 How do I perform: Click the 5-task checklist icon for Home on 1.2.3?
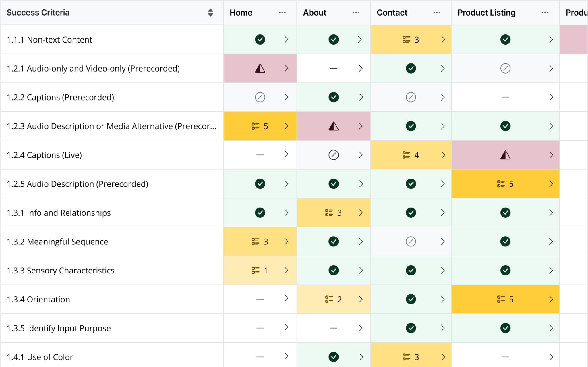[259, 126]
